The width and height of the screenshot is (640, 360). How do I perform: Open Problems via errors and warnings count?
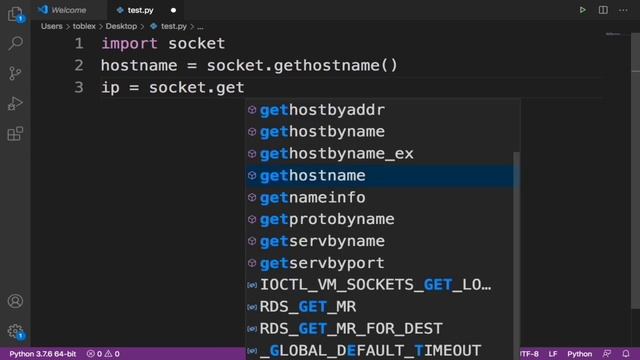[103, 354]
